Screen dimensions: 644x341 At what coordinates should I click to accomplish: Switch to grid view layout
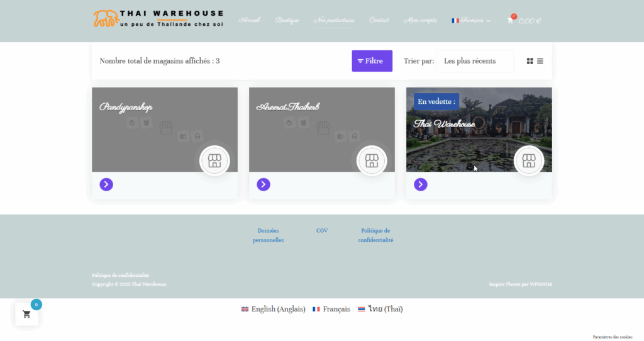click(x=530, y=61)
